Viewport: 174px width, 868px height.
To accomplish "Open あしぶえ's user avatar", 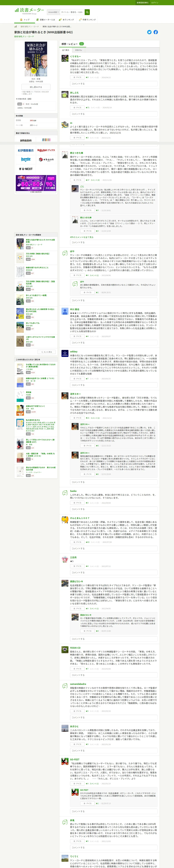I will pyautogui.click(x=65, y=94).
